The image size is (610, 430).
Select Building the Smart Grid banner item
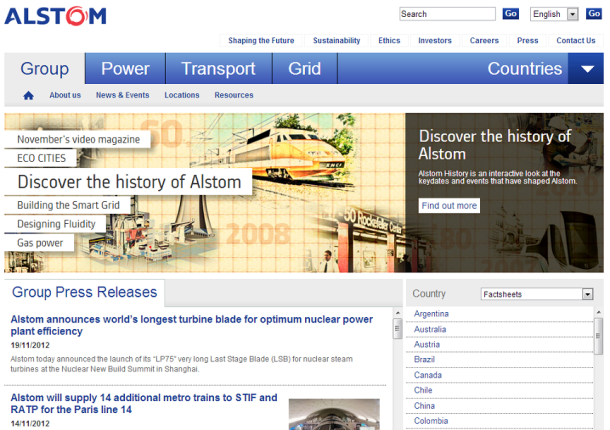(x=68, y=205)
